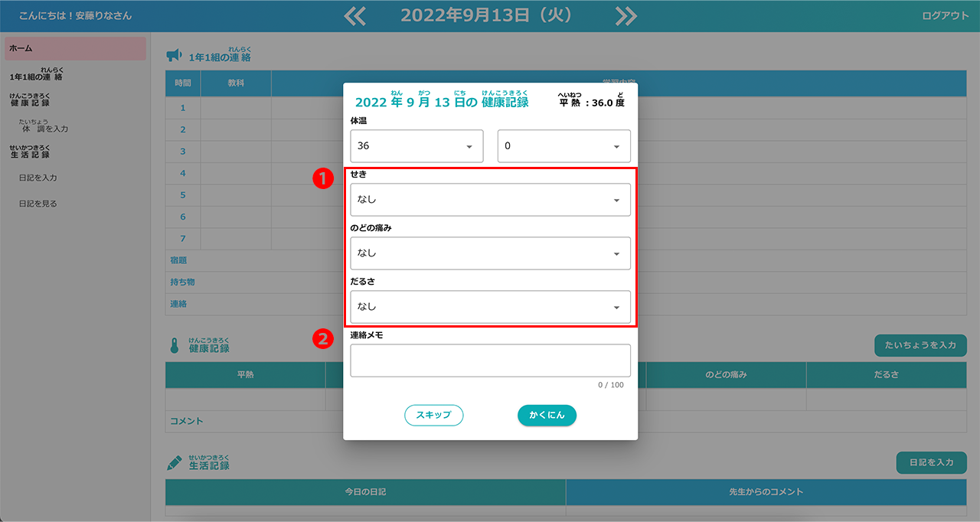Select 体調を入力 in the sidebar
The height and width of the screenshot is (522, 980).
coord(44,129)
